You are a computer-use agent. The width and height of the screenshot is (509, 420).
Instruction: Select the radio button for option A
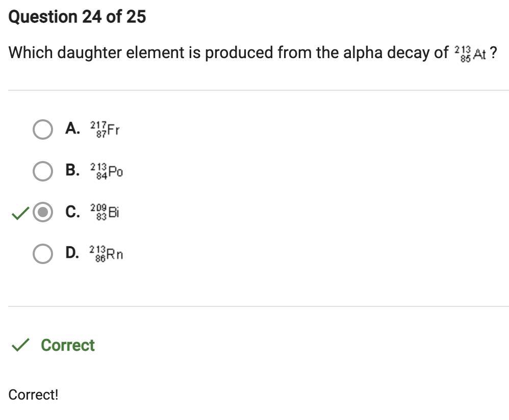pyautogui.click(x=43, y=129)
